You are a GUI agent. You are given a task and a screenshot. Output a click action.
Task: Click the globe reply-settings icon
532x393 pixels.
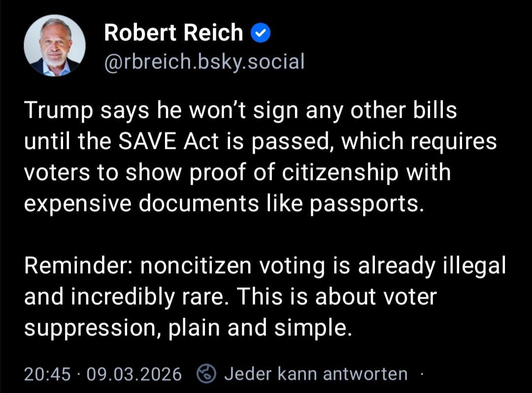coord(206,374)
